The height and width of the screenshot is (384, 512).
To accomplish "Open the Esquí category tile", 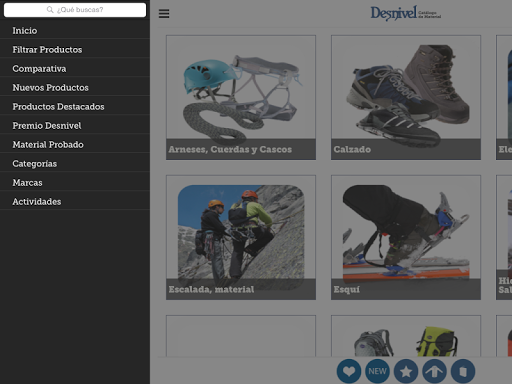I will pyautogui.click(x=406, y=237).
